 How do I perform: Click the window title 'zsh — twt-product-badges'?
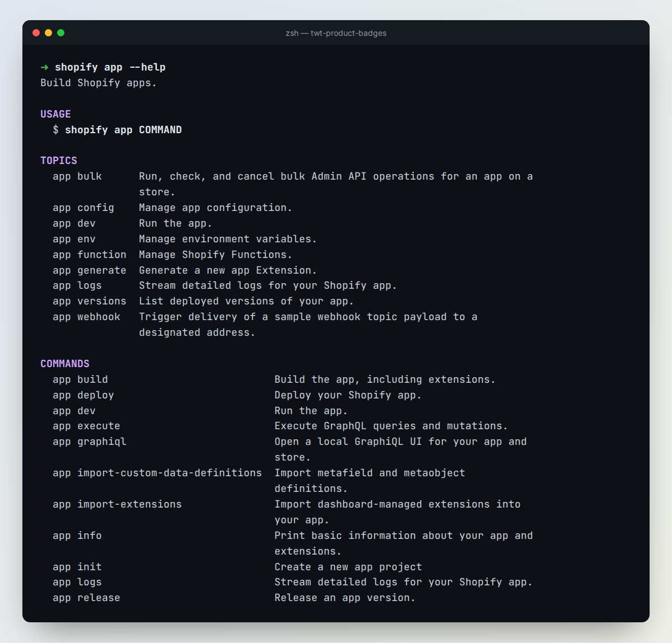[x=336, y=33]
